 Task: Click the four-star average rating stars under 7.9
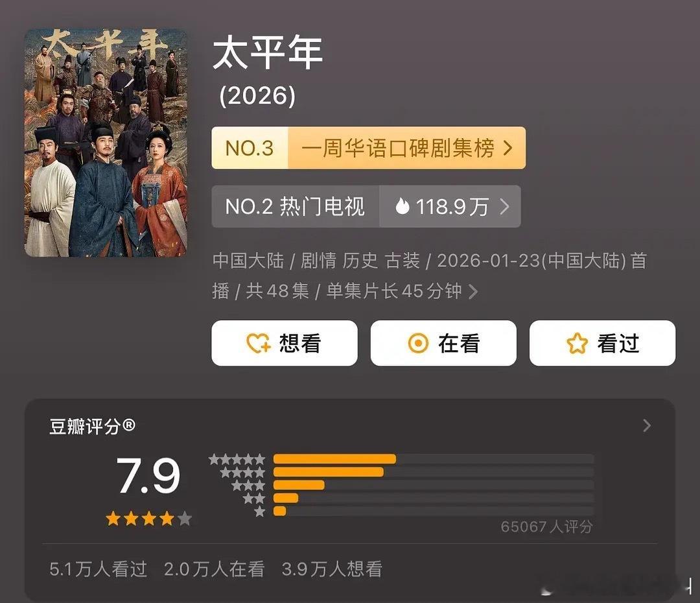click(148, 519)
